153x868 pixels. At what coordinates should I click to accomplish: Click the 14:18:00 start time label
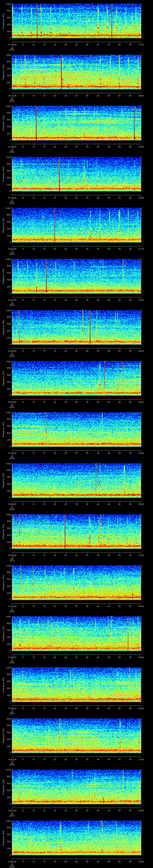click(x=12, y=147)
